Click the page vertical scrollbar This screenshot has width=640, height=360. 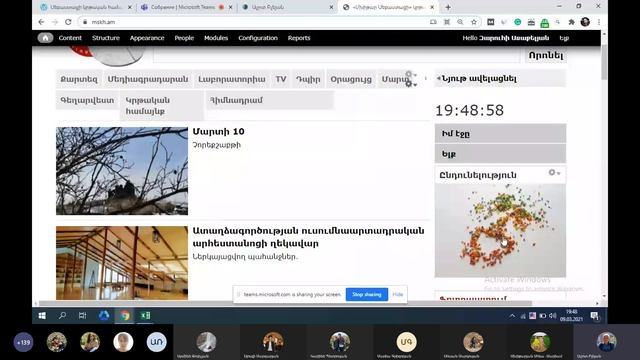[604, 62]
